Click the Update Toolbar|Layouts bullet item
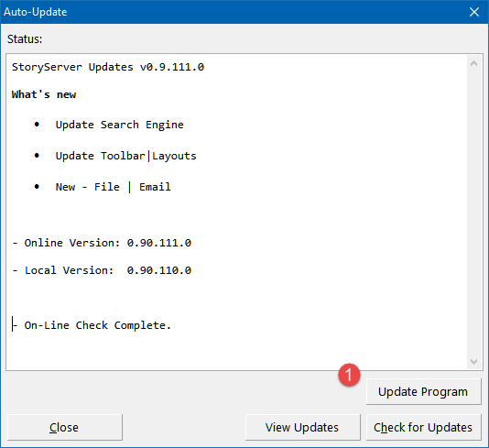Viewport: 489px width, 448px height. 126,156
